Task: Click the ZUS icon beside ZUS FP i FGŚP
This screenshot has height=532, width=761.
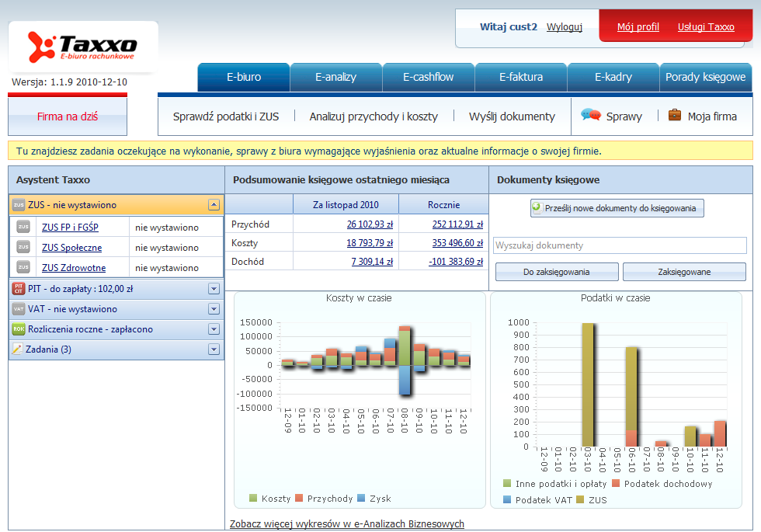Action: pos(23,227)
